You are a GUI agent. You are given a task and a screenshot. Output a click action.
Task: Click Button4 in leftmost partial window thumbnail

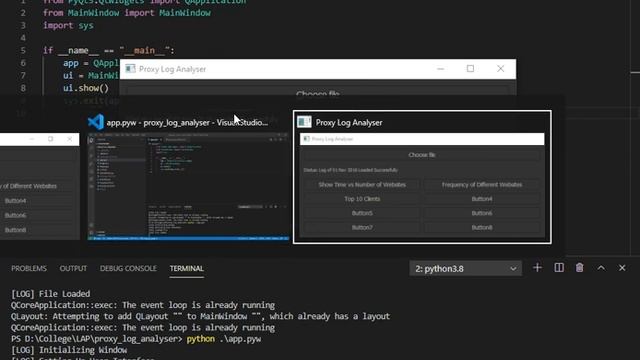[16, 201]
